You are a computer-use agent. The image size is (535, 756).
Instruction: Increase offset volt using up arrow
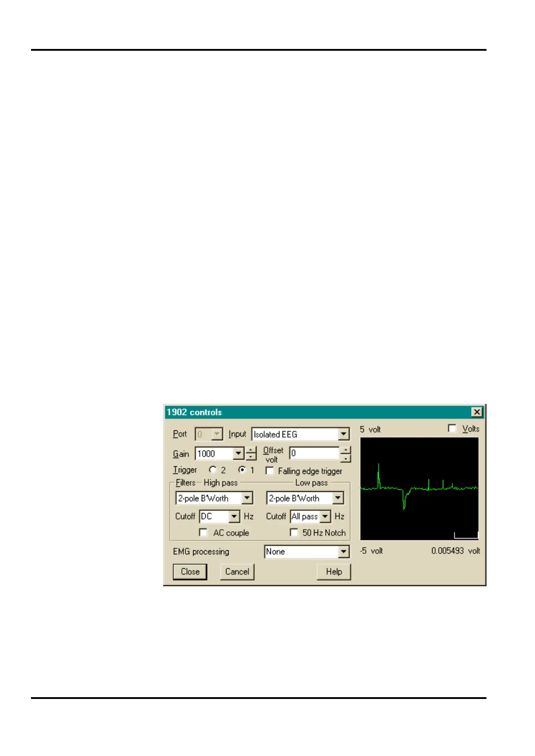coord(345,450)
